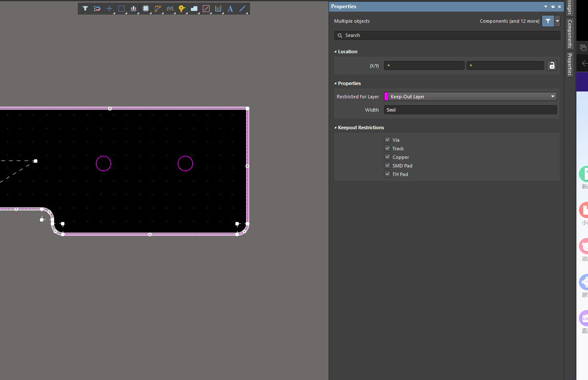Click the 'Multiple objects' label
588x380 pixels.
(352, 21)
